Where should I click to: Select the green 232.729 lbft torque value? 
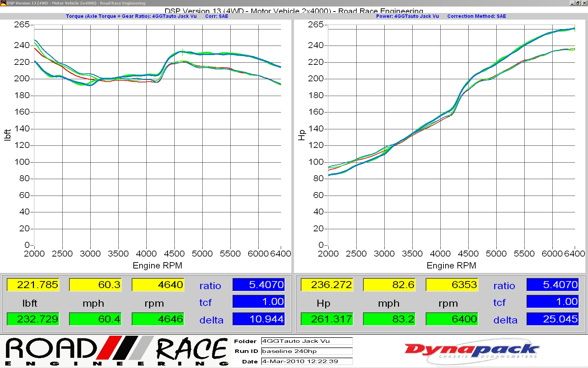(x=33, y=319)
